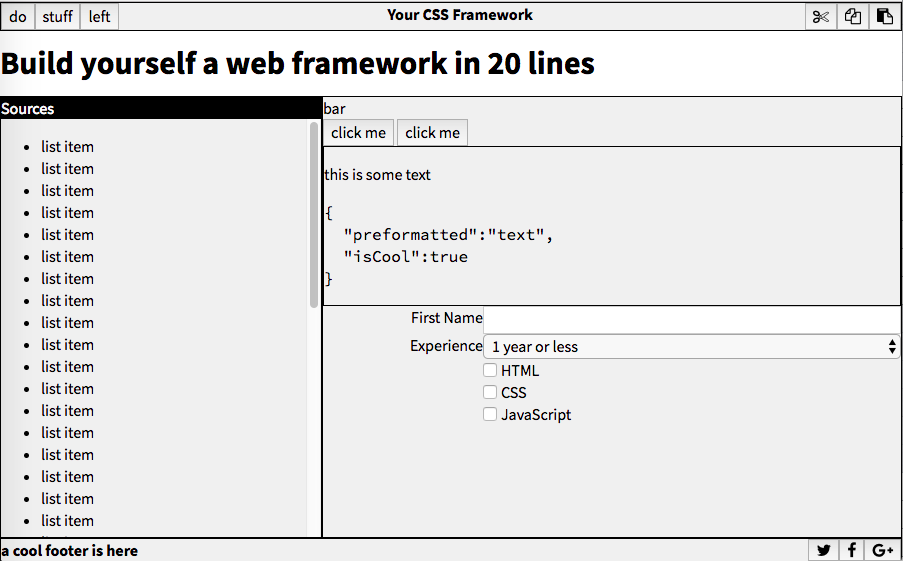The image size is (903, 561).
Task: Click the "preformatted":"text" line
Action: tap(448, 234)
